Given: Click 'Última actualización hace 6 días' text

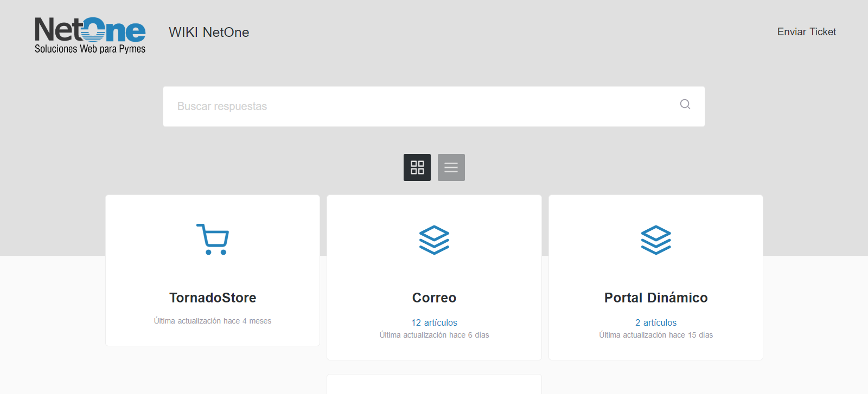Looking at the screenshot, I should (x=434, y=335).
